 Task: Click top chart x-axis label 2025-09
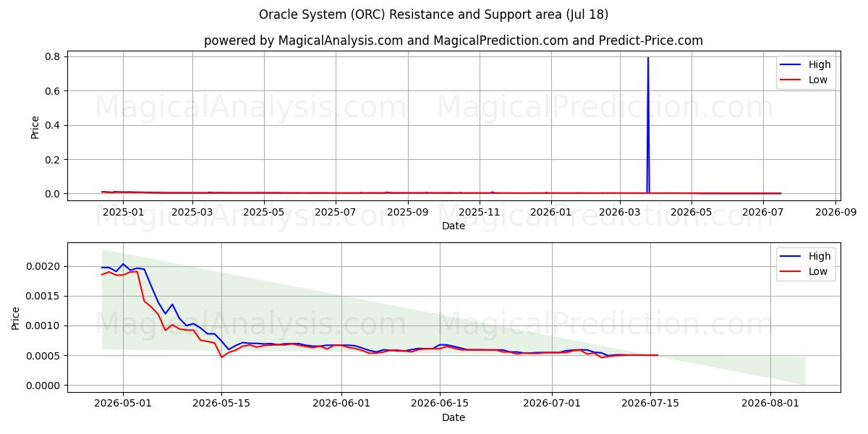point(408,212)
